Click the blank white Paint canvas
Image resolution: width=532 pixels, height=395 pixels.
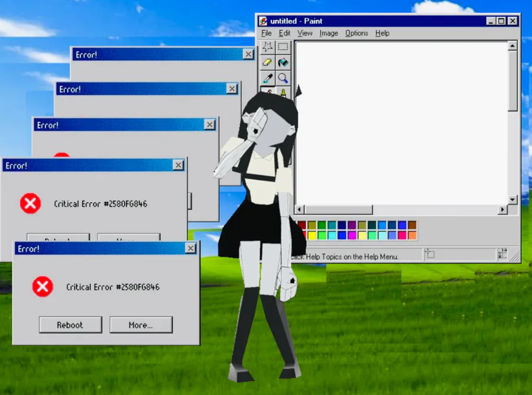402,123
